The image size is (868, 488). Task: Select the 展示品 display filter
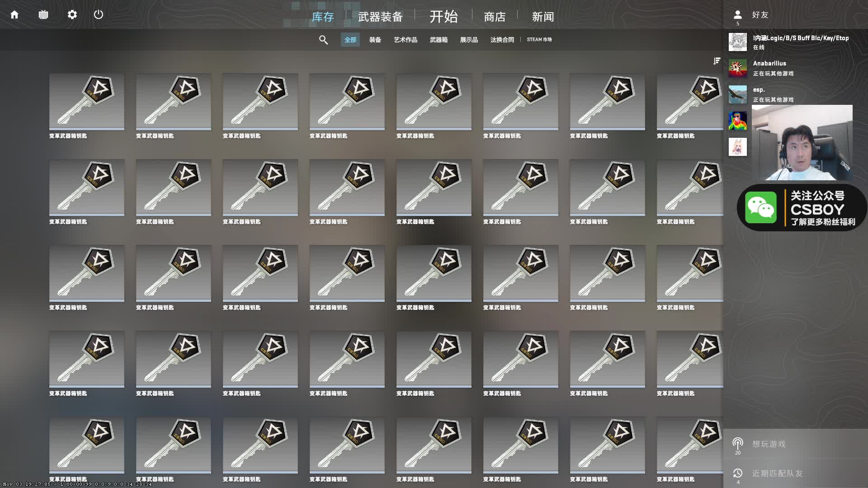pyautogui.click(x=469, y=40)
